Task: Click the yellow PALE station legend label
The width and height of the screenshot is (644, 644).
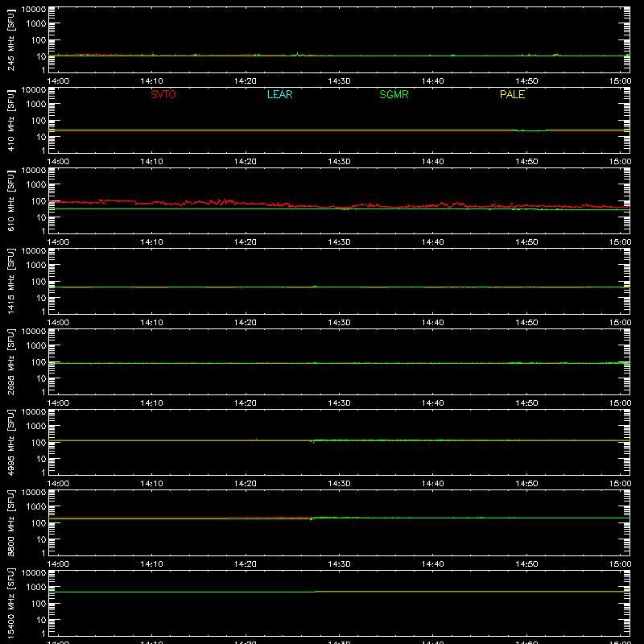Action: pos(512,94)
